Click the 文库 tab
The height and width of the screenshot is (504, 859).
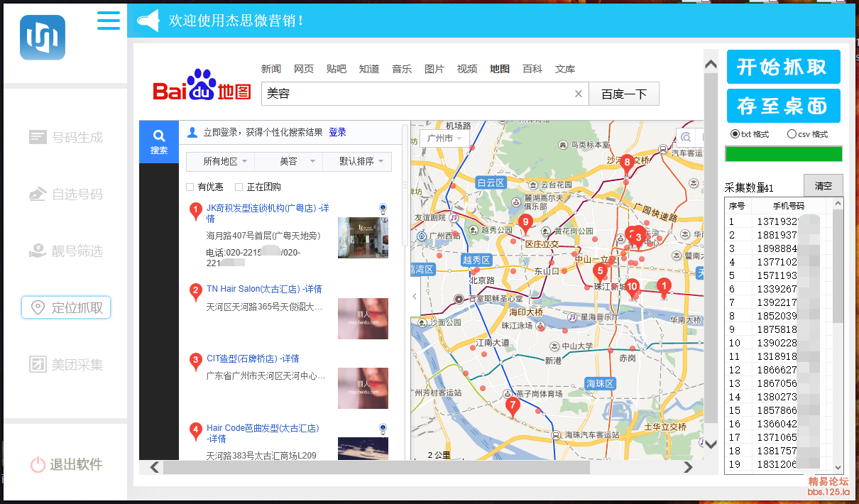565,69
